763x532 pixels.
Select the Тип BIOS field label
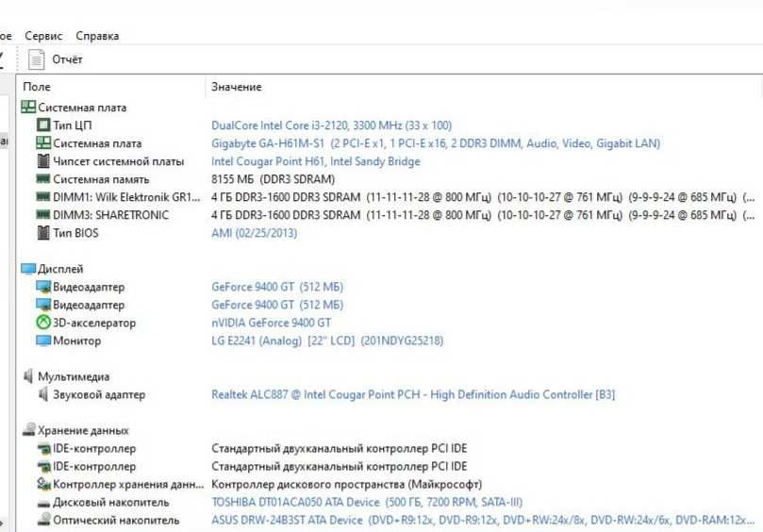(75, 233)
